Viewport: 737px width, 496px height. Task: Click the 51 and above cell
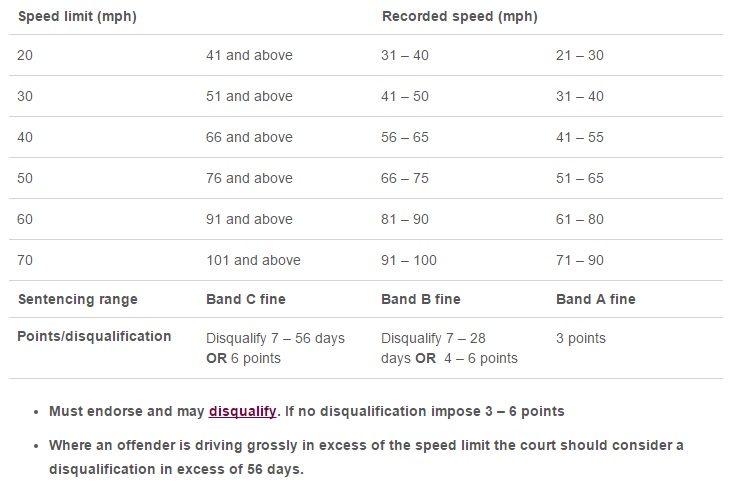click(249, 96)
